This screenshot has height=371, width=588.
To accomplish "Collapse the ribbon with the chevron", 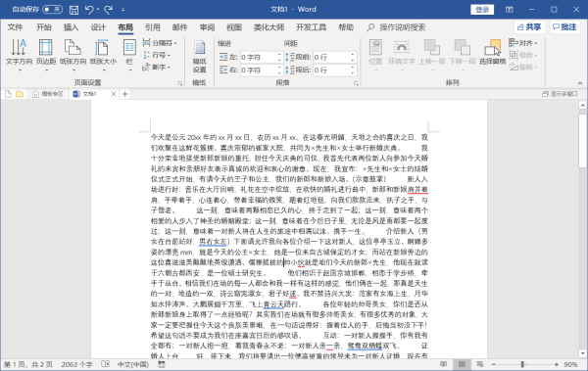I will click(x=580, y=83).
